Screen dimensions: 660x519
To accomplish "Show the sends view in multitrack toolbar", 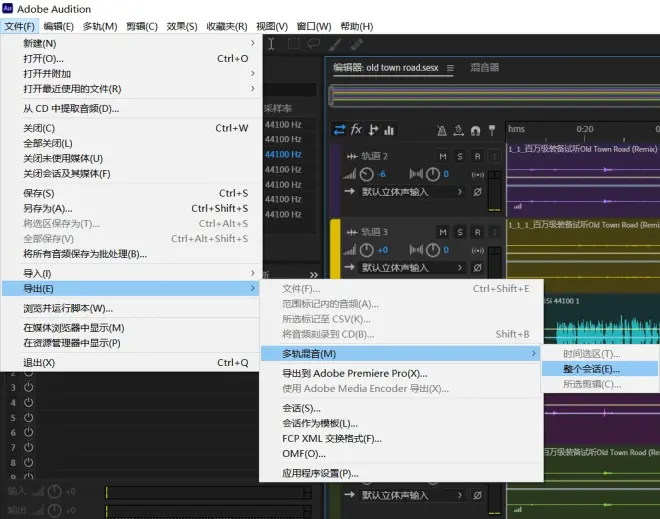I will pos(373,130).
